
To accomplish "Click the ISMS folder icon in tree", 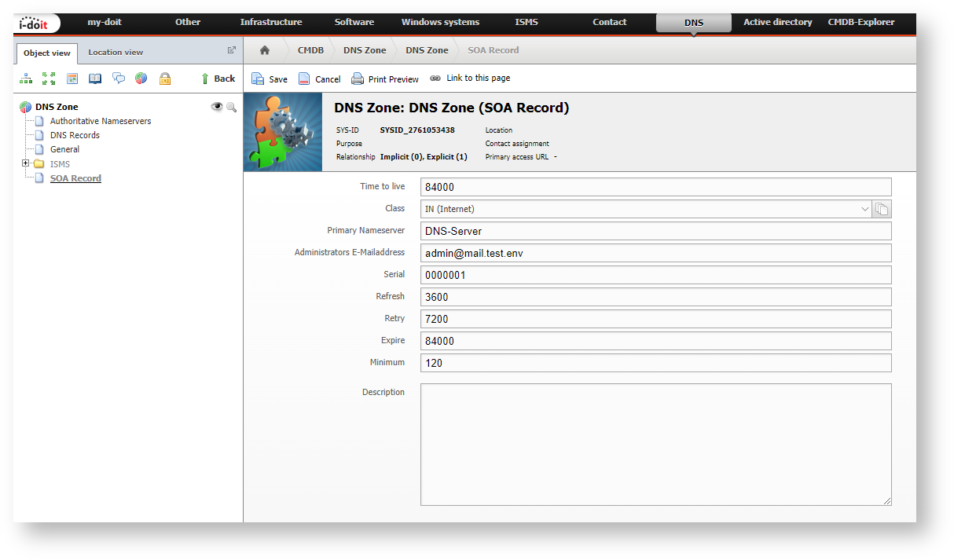I will point(39,164).
